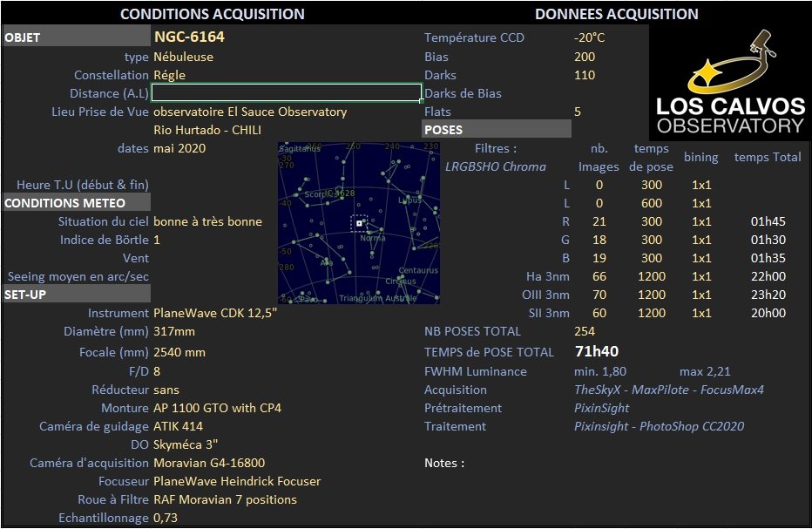
Task: Click the POSES section header
Action: (x=497, y=130)
